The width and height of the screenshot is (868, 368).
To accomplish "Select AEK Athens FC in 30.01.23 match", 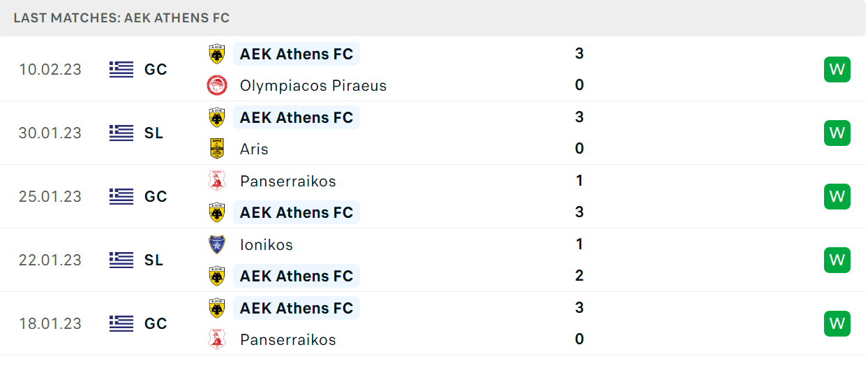I will pyautogui.click(x=297, y=117).
